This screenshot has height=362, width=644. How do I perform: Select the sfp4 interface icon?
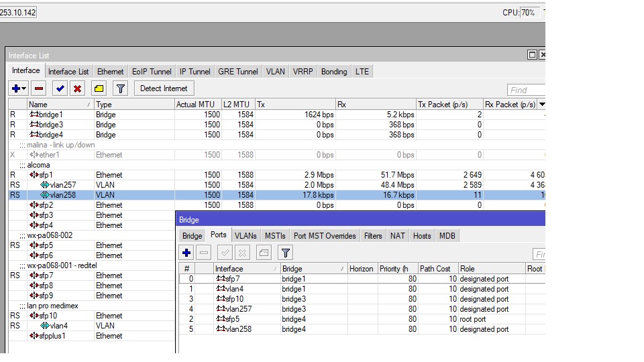pos(34,225)
